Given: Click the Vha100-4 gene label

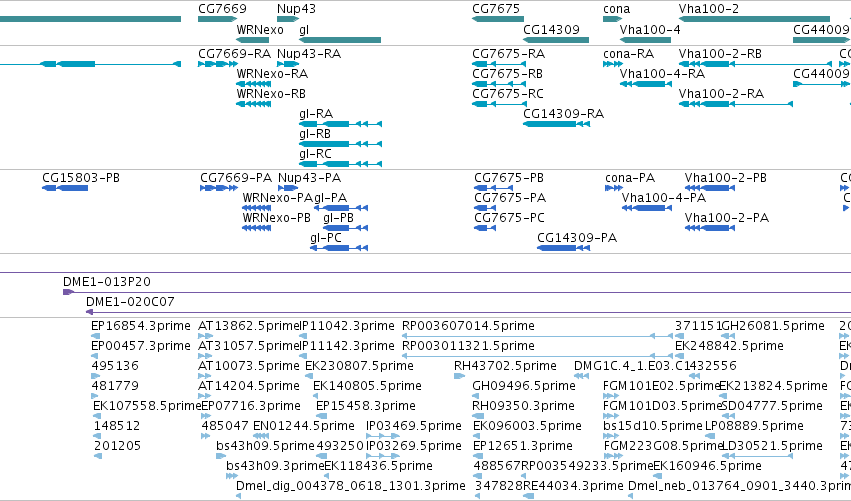Looking at the screenshot, I should (x=650, y=29).
